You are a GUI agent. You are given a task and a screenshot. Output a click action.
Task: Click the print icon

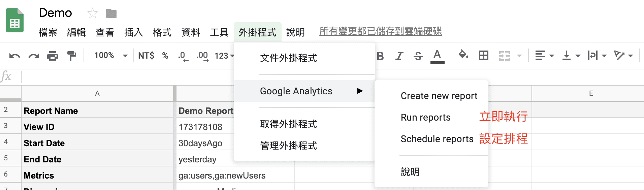(53, 56)
